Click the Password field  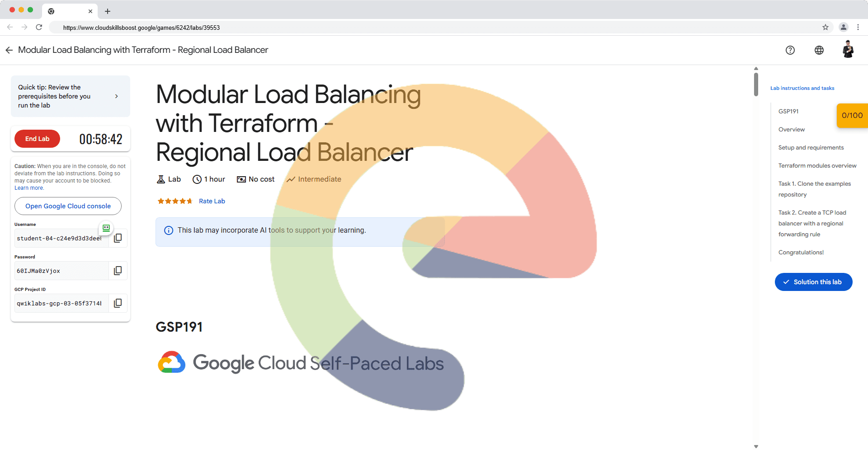61,271
